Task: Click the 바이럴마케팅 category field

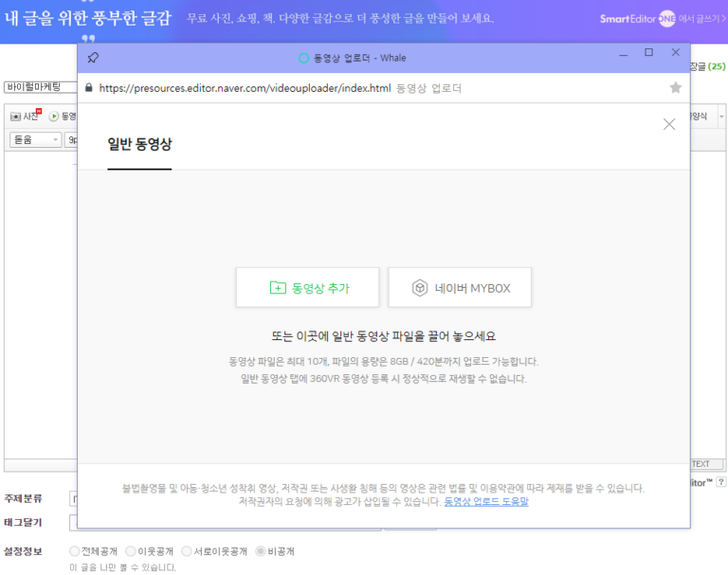Action: (41, 87)
